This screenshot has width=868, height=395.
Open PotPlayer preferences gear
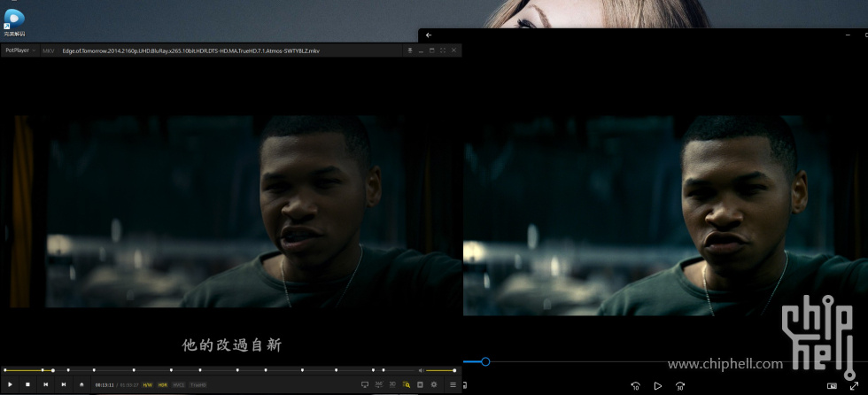pyautogui.click(x=434, y=384)
